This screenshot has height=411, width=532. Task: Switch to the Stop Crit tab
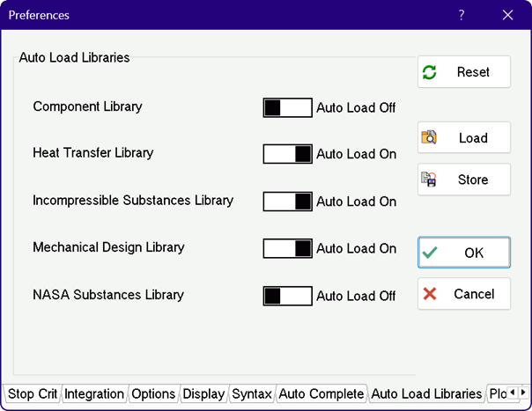click(33, 393)
